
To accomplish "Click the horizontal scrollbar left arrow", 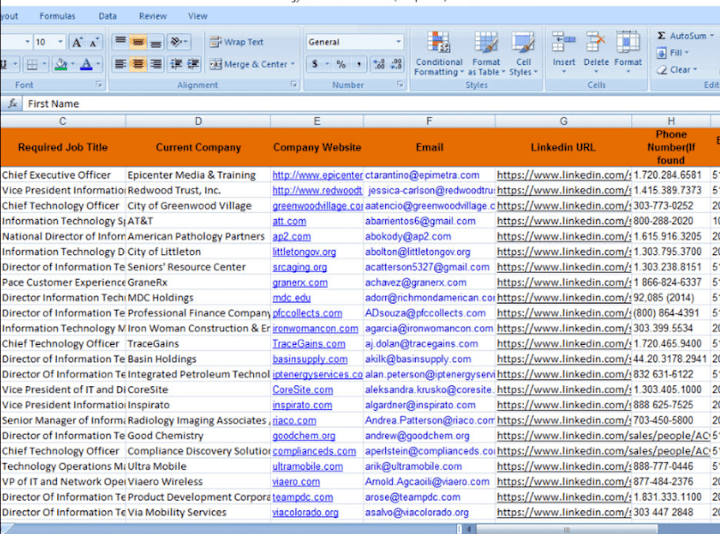I will 469,529.
